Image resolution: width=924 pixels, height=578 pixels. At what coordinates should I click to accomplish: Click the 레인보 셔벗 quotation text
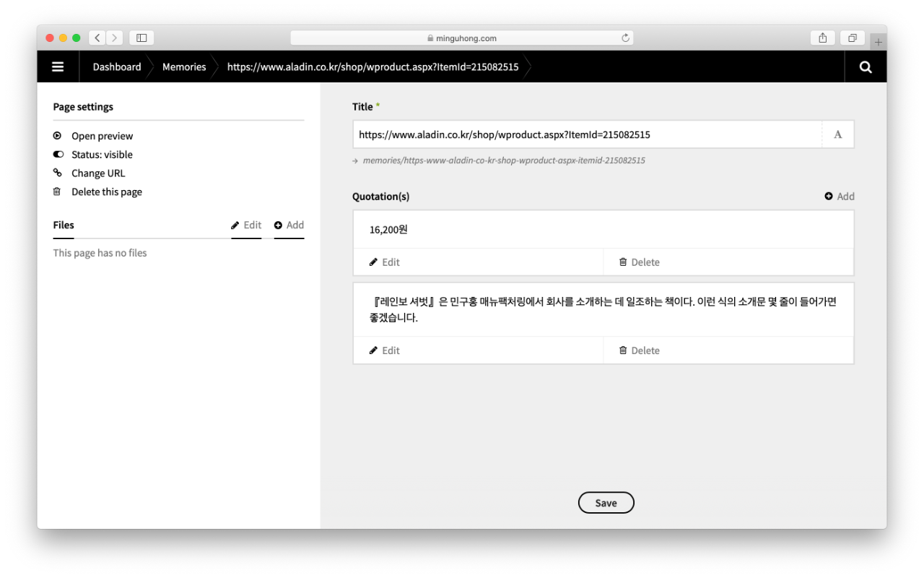pyautogui.click(x=603, y=309)
